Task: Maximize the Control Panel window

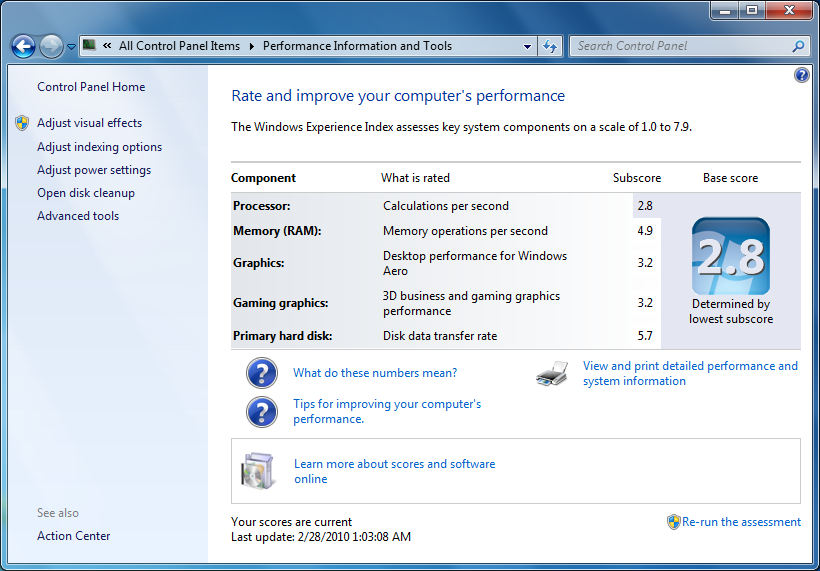Action: [x=751, y=10]
